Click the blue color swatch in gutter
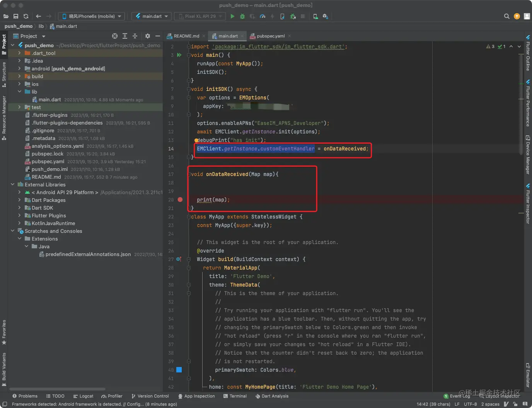532x408 pixels. coord(179,370)
